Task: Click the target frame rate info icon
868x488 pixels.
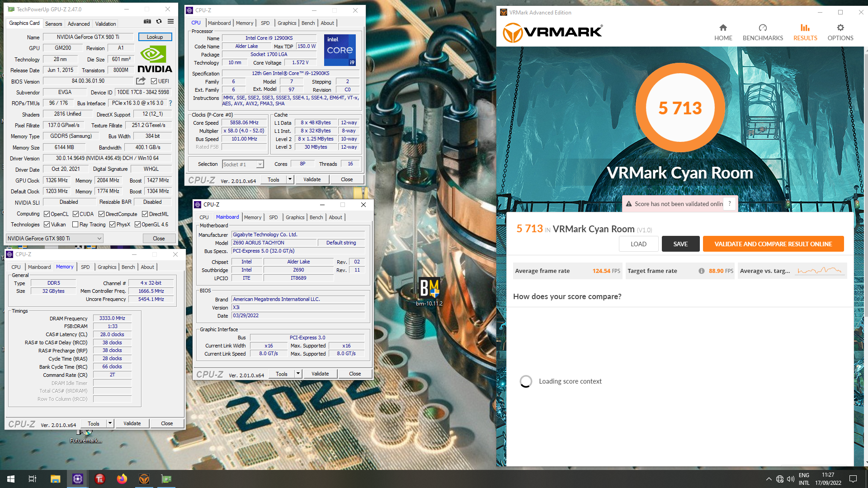Action: (701, 271)
